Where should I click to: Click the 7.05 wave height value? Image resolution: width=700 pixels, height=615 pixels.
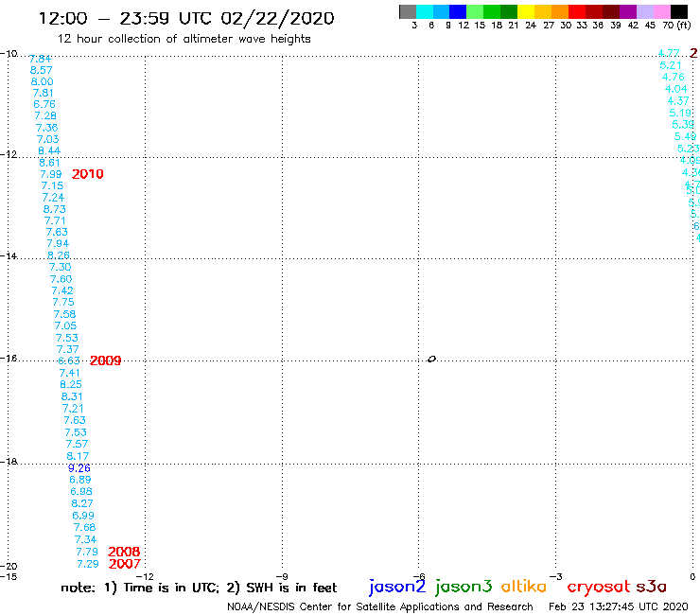[65, 325]
